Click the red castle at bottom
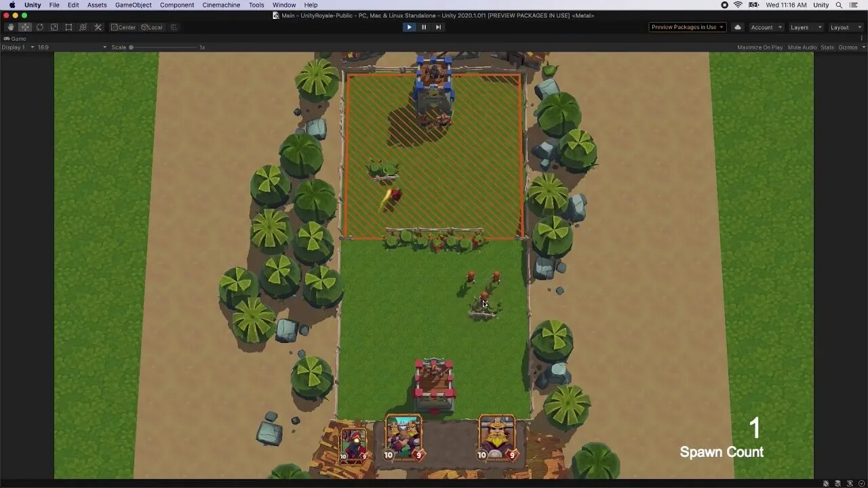The width and height of the screenshot is (868, 488). (x=434, y=385)
